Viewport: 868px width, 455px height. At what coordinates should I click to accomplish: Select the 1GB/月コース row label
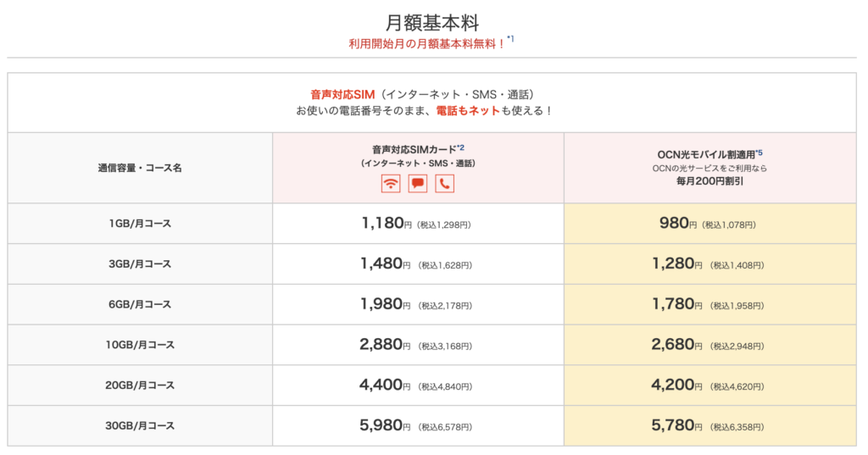click(x=140, y=224)
